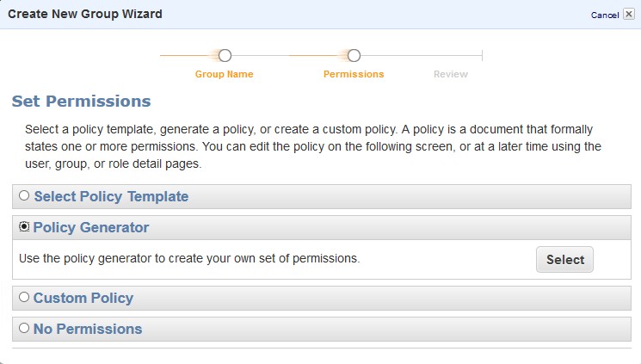Select the Select Policy Template radio button
The width and height of the screenshot is (641, 364).
pyautogui.click(x=24, y=196)
